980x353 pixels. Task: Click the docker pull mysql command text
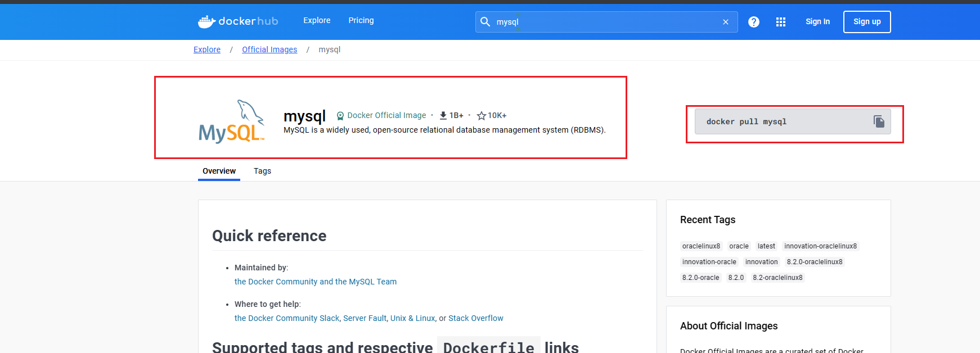coord(746,121)
